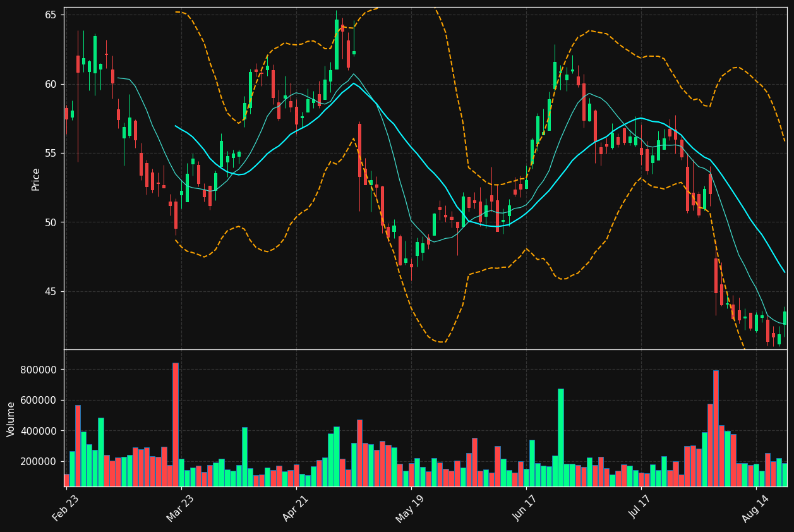Pick the "Feb 23" date label
The height and width of the screenshot is (532, 794).
pyautogui.click(x=66, y=507)
